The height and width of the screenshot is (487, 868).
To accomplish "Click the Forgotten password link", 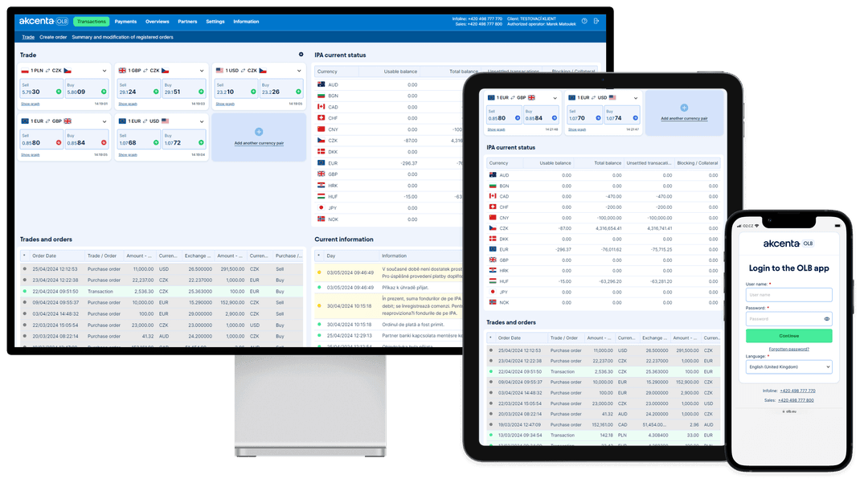I will pyautogui.click(x=788, y=350).
